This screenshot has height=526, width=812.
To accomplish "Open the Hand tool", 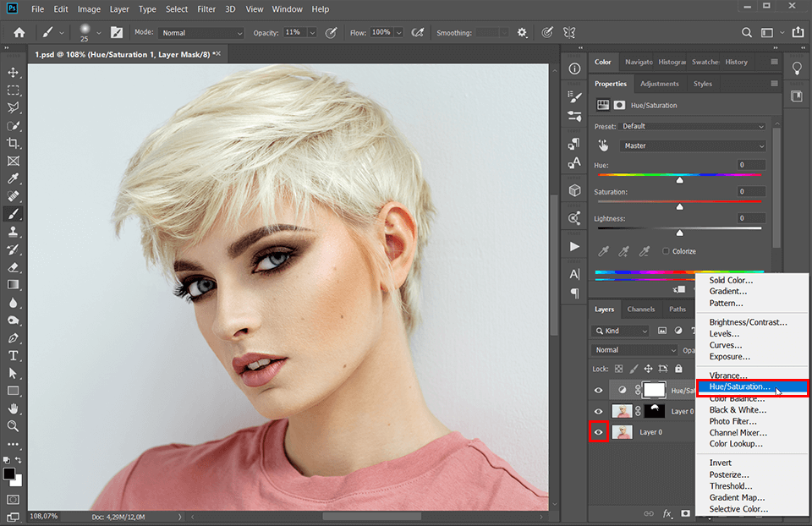I will tap(14, 408).
